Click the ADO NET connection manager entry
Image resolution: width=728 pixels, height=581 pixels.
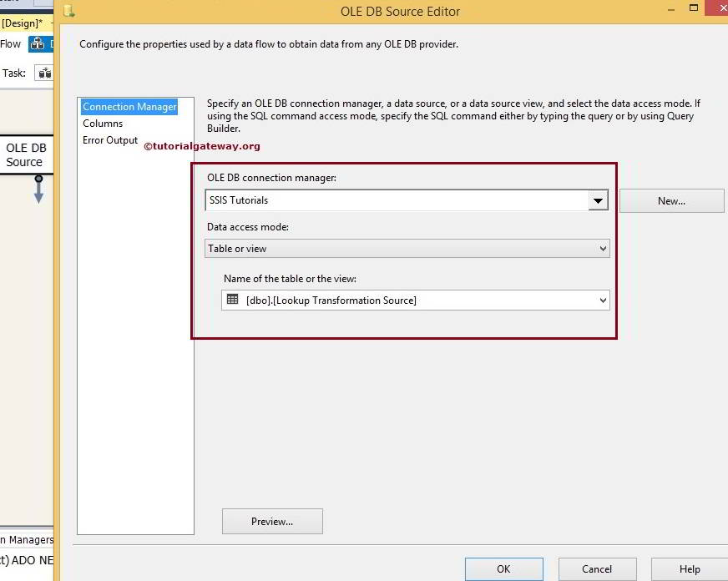pos(25,559)
